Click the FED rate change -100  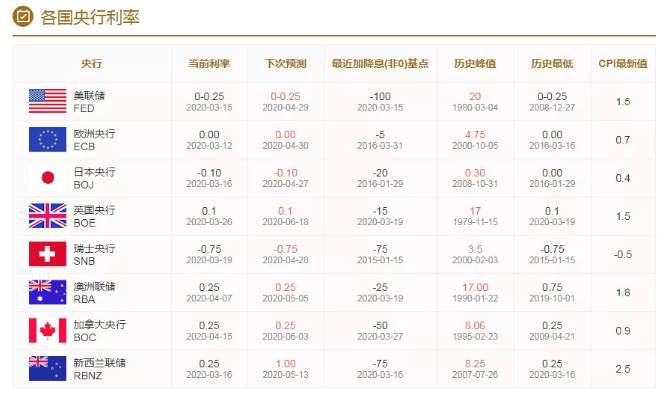click(x=380, y=96)
